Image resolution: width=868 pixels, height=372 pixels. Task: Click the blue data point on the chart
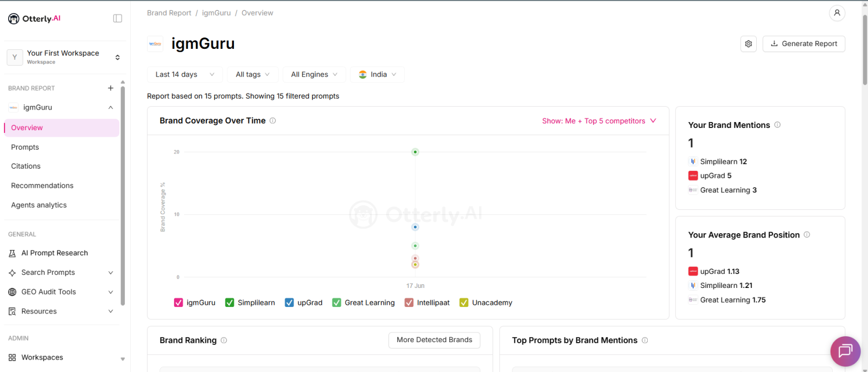(x=415, y=227)
